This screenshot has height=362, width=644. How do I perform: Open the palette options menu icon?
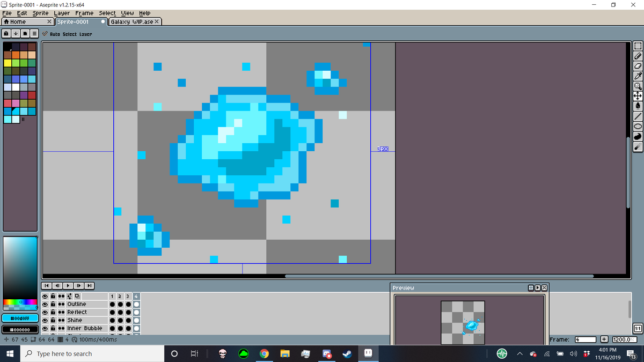pos(34,33)
